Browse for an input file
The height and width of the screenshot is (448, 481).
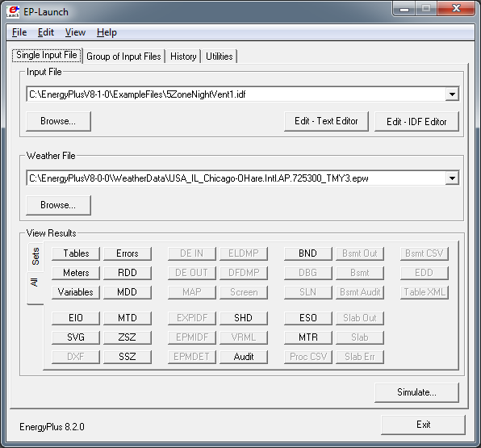(58, 121)
